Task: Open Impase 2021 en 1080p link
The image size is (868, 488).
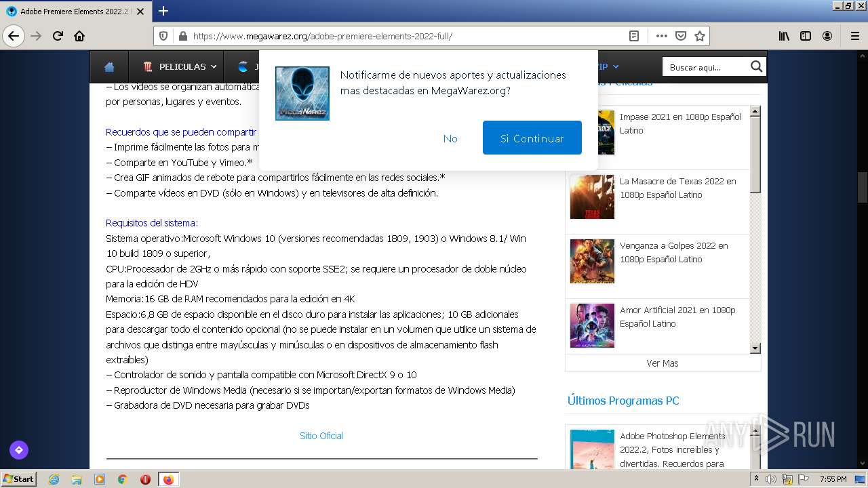Action: pyautogui.click(x=681, y=123)
